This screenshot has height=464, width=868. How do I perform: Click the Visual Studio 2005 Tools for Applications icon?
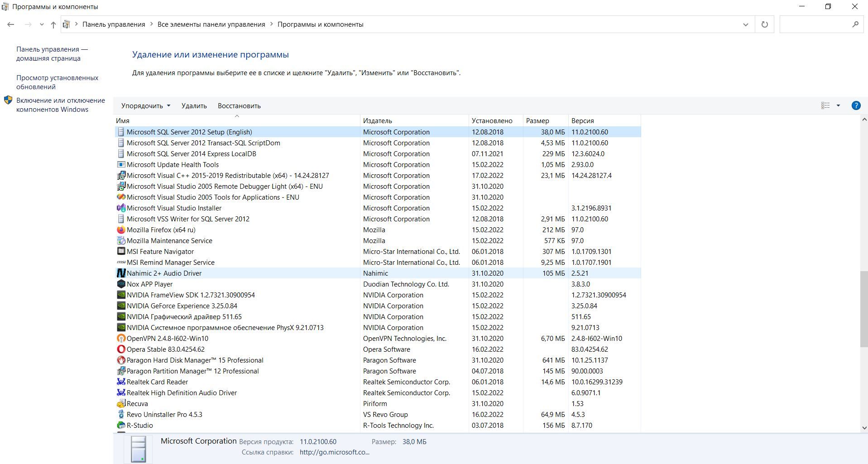pos(121,197)
